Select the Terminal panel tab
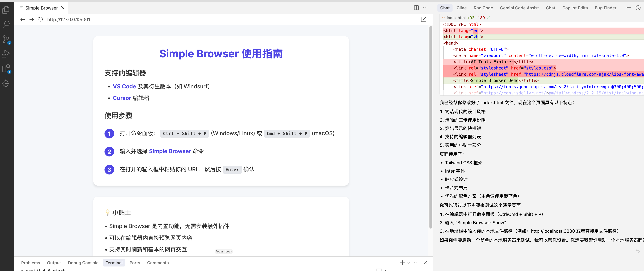The image size is (644, 271). coord(114,263)
